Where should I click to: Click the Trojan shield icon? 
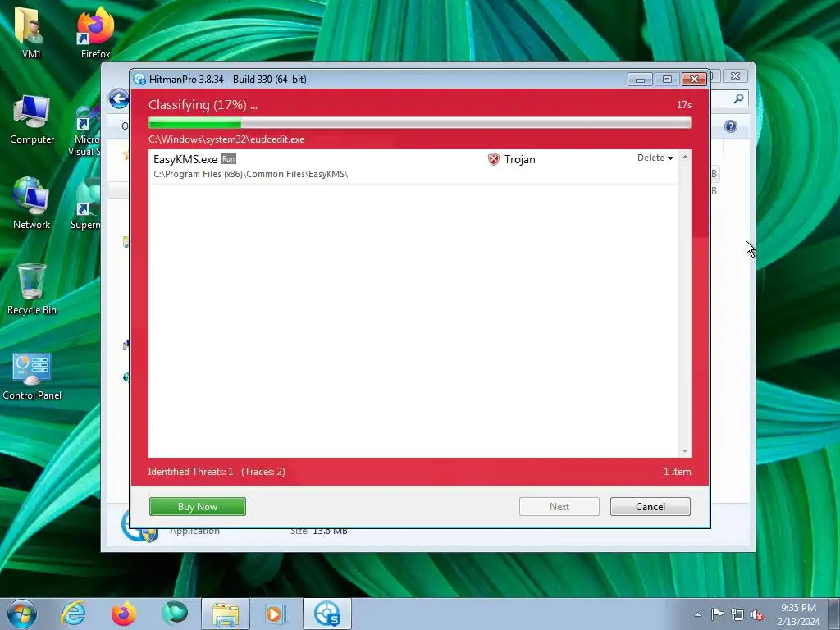pyautogui.click(x=493, y=159)
